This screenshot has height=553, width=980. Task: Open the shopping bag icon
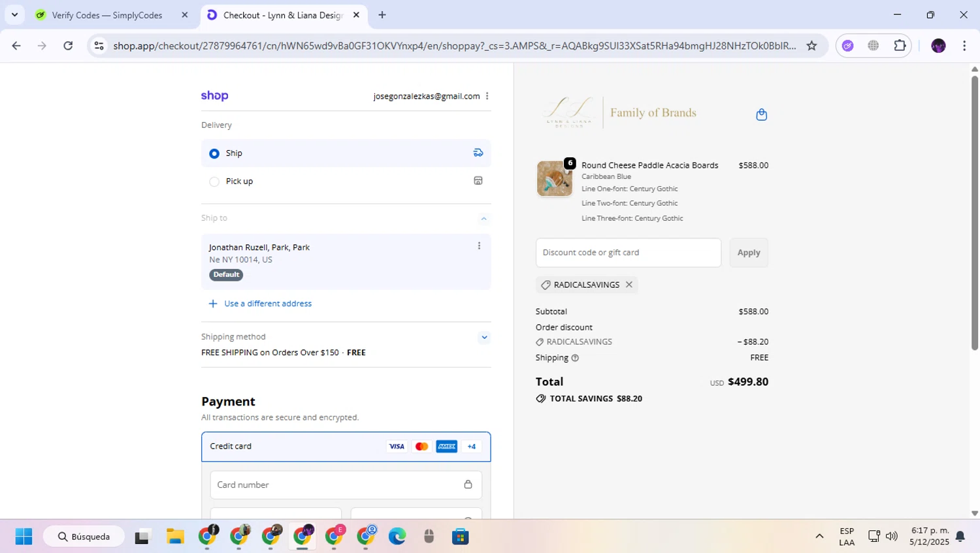[x=761, y=115]
